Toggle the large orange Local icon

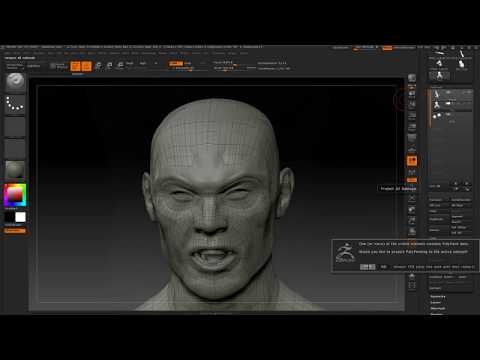tap(412, 161)
